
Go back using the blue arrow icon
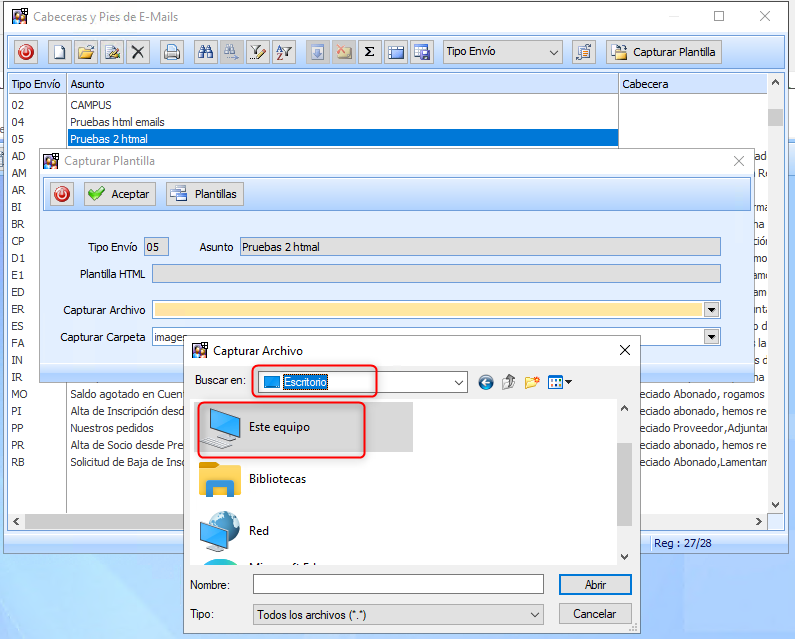pos(486,382)
